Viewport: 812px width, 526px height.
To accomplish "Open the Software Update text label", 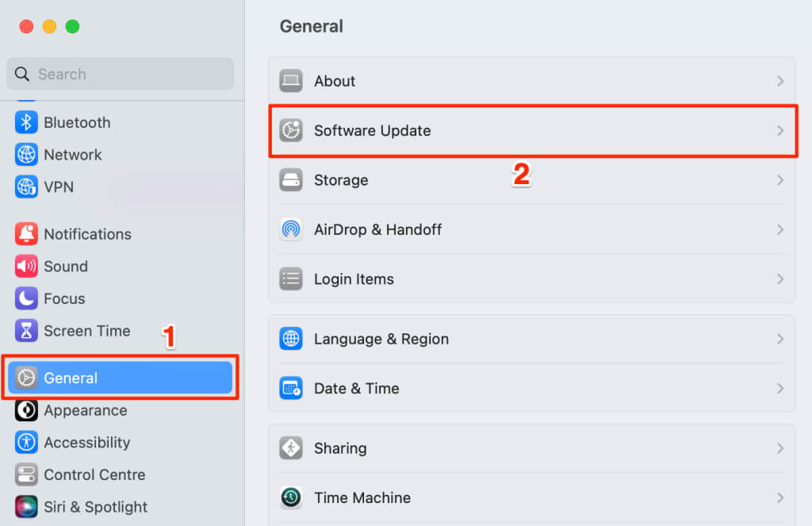I will [x=373, y=131].
